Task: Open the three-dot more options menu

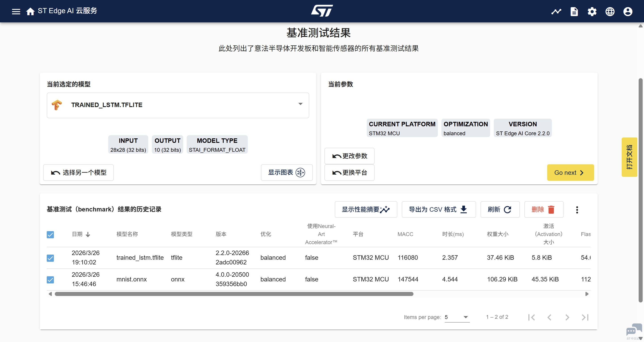Action: (577, 209)
